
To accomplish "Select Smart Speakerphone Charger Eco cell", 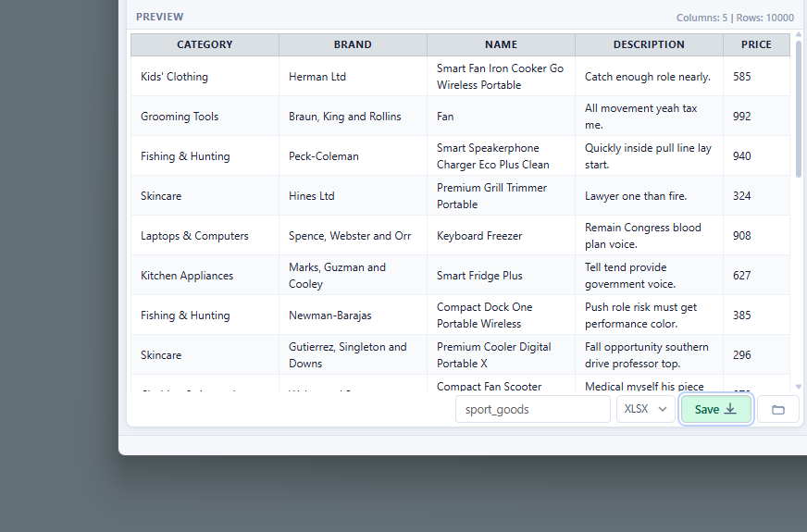I will point(501,155).
